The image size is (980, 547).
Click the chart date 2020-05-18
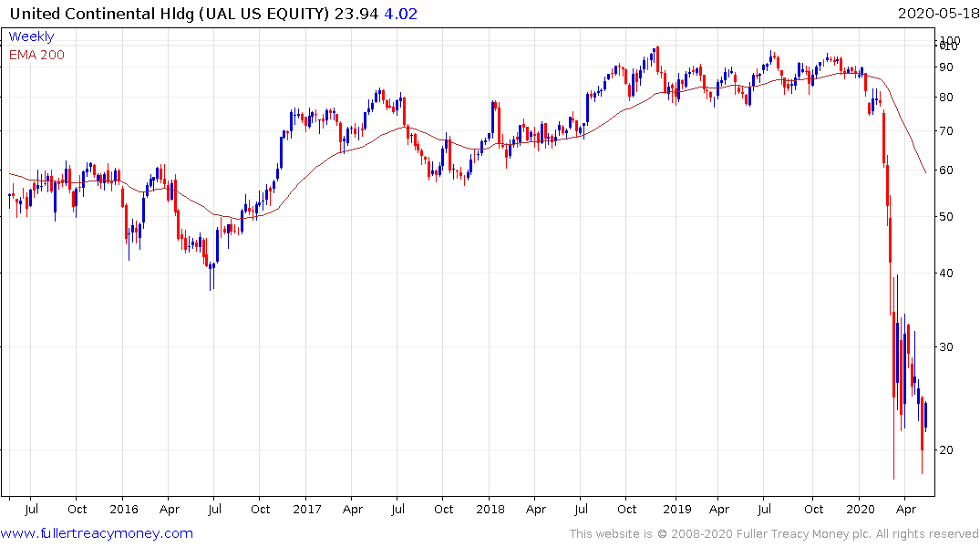[938, 13]
